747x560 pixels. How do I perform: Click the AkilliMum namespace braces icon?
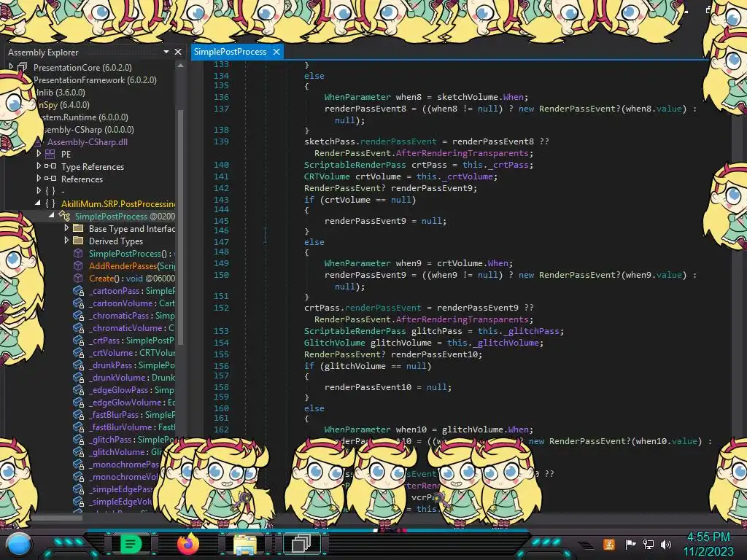tap(50, 203)
